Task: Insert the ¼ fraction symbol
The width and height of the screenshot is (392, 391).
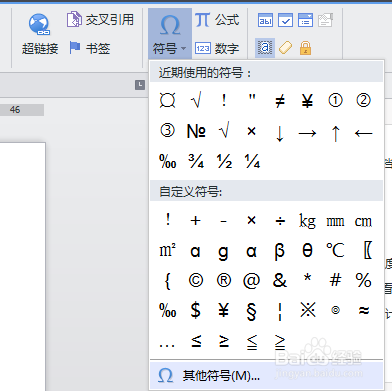Action: click(252, 161)
